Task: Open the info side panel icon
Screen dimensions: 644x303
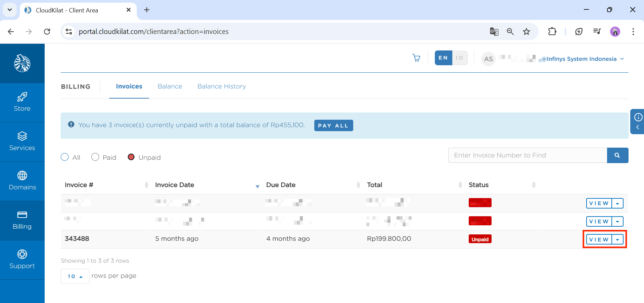Action: pyautogui.click(x=638, y=117)
